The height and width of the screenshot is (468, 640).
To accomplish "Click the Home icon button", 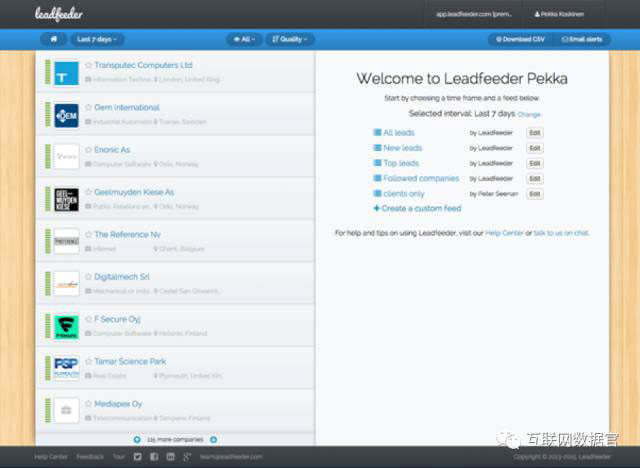I will [52, 39].
